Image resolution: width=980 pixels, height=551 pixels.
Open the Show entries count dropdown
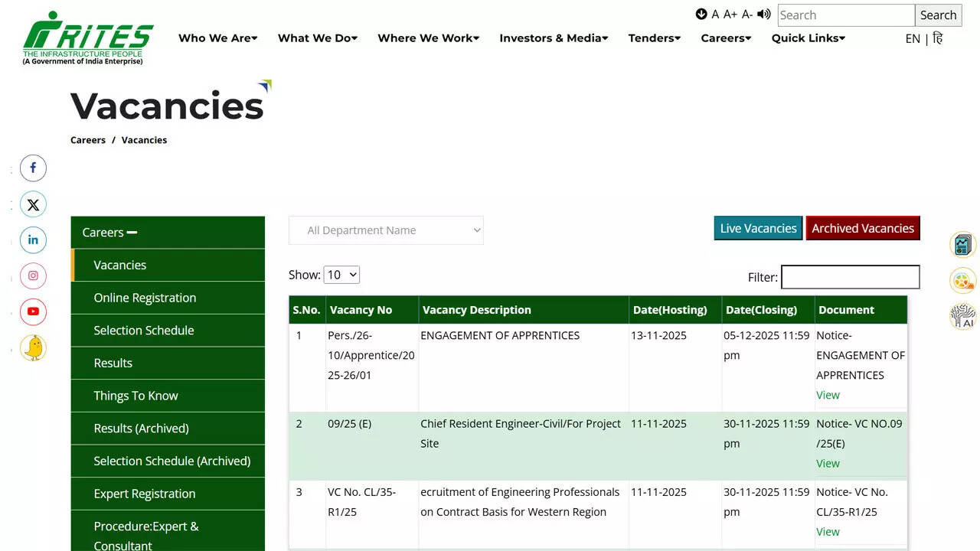(341, 275)
